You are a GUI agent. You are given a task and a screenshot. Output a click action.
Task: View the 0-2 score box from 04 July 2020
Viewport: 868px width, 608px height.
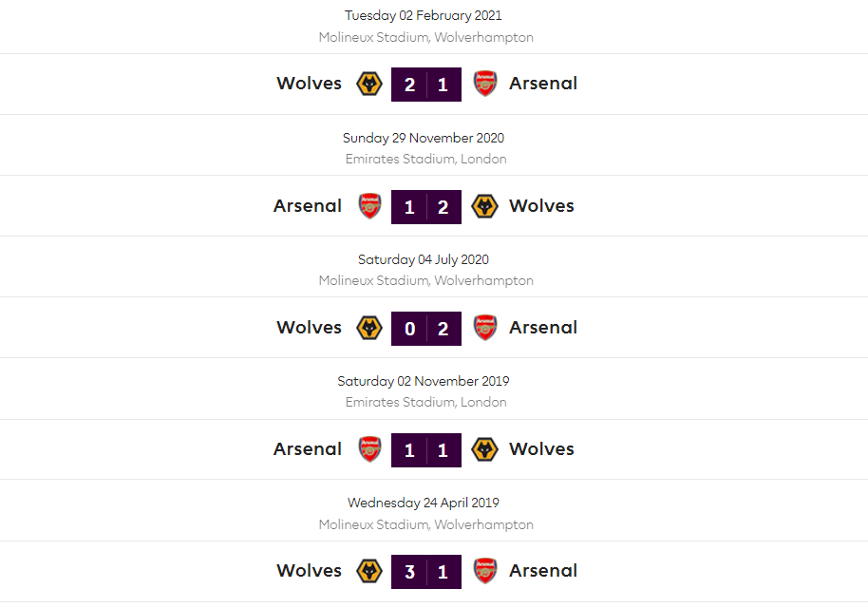[426, 328]
